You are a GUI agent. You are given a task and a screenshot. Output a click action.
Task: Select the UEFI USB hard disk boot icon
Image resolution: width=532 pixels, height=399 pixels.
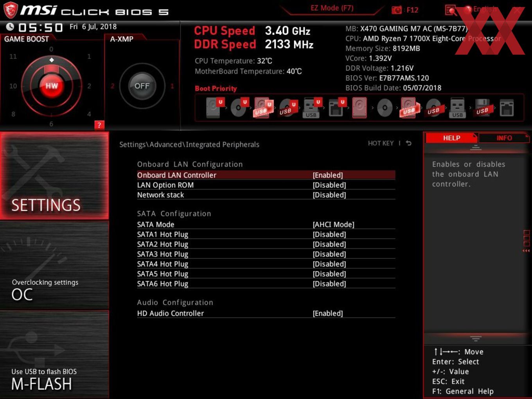[x=263, y=108]
